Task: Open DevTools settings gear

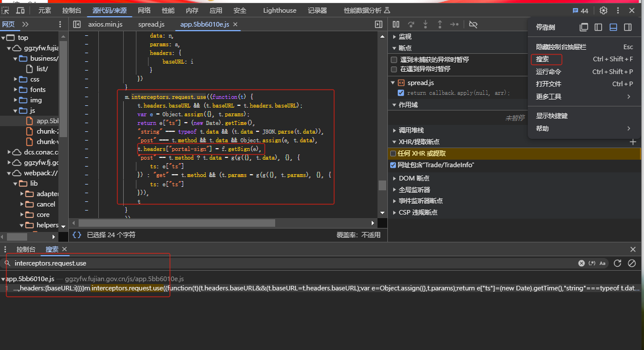Action: [604, 10]
